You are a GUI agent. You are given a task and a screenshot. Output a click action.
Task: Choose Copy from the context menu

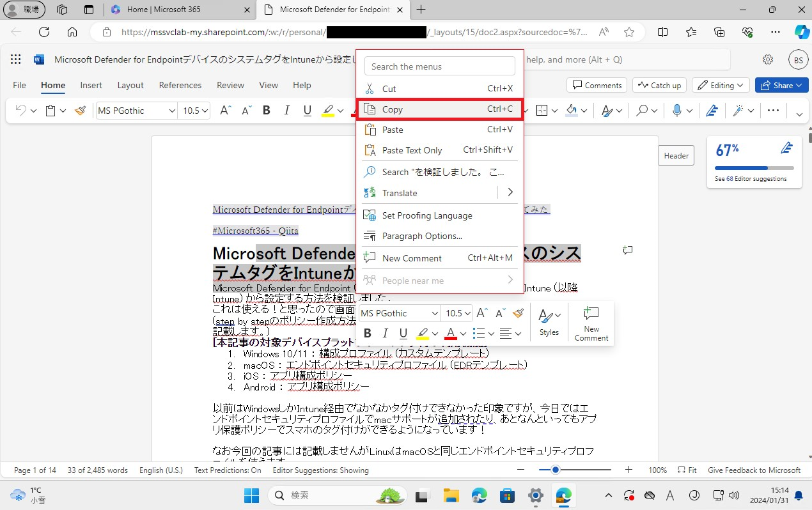click(440, 109)
